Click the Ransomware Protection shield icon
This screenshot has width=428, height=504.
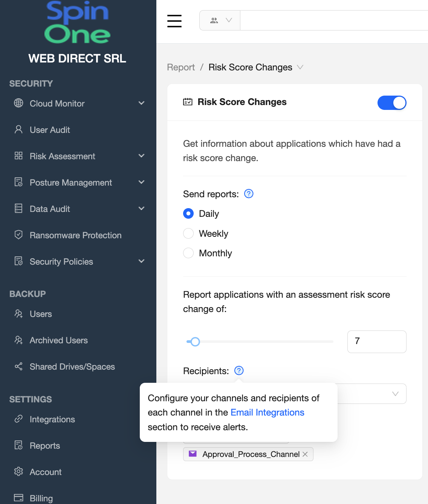[18, 235]
